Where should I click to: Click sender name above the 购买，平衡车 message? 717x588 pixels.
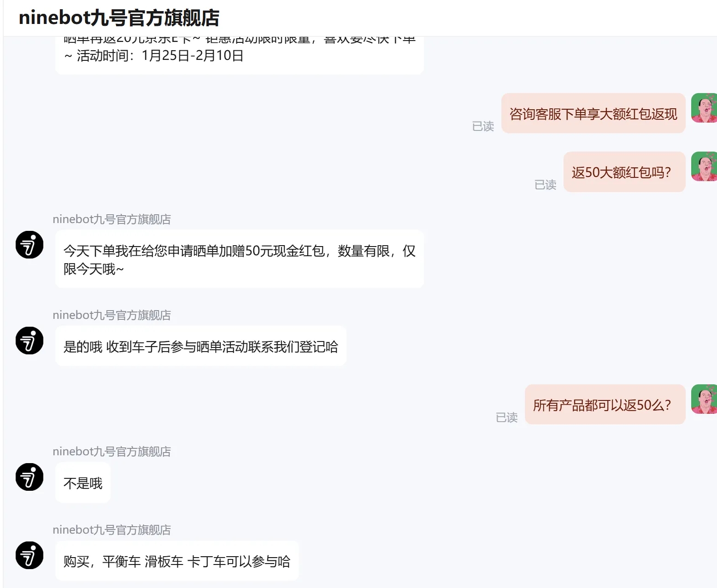pyautogui.click(x=112, y=529)
